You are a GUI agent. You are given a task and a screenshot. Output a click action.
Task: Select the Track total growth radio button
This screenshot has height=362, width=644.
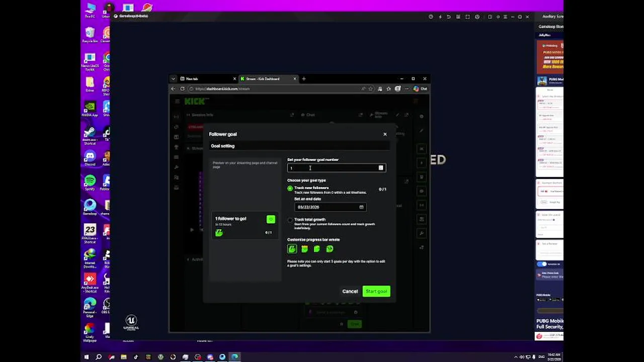(290, 220)
